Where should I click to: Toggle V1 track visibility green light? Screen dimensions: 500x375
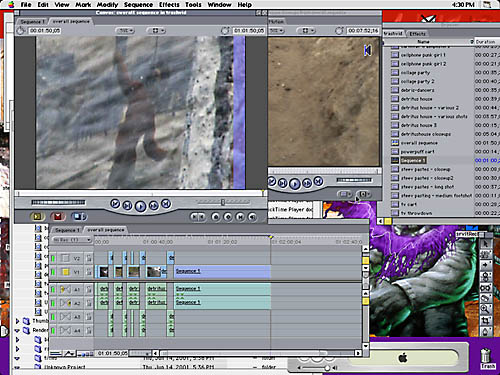[x=53, y=272]
